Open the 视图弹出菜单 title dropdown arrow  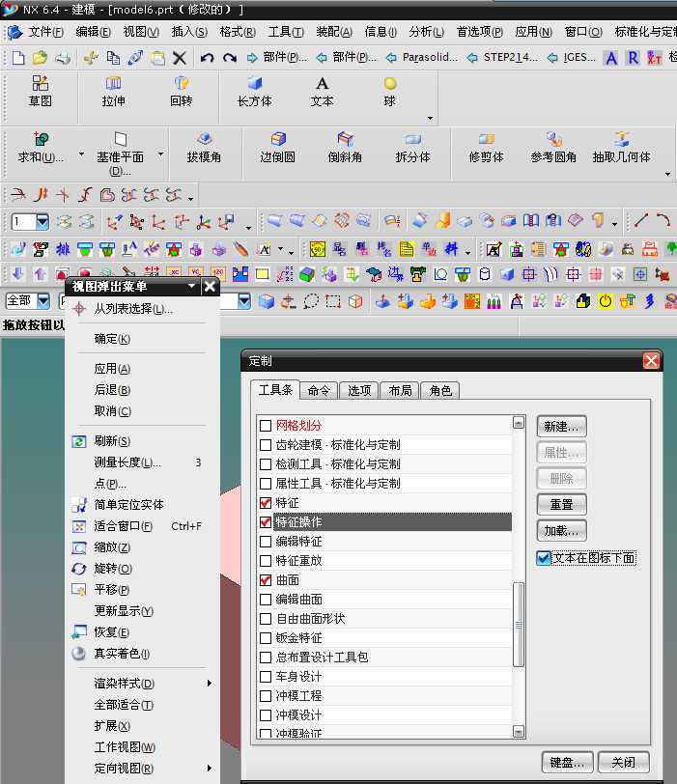tap(191, 286)
